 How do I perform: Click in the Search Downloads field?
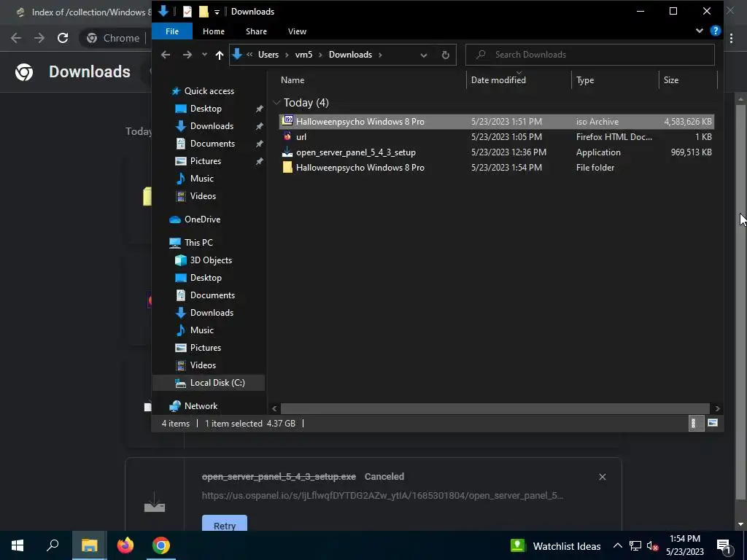[x=589, y=55]
